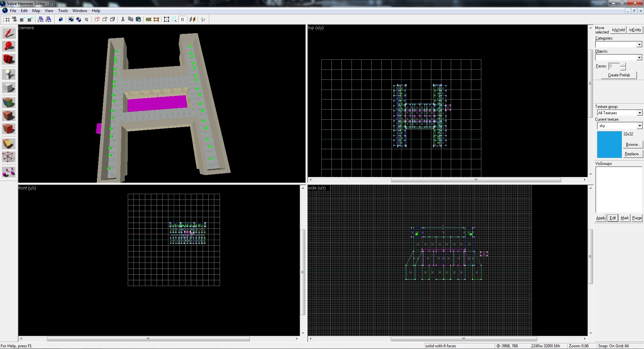This screenshot has width=644, height=349.
Task: Pick the Entity tool
Action: point(8,74)
